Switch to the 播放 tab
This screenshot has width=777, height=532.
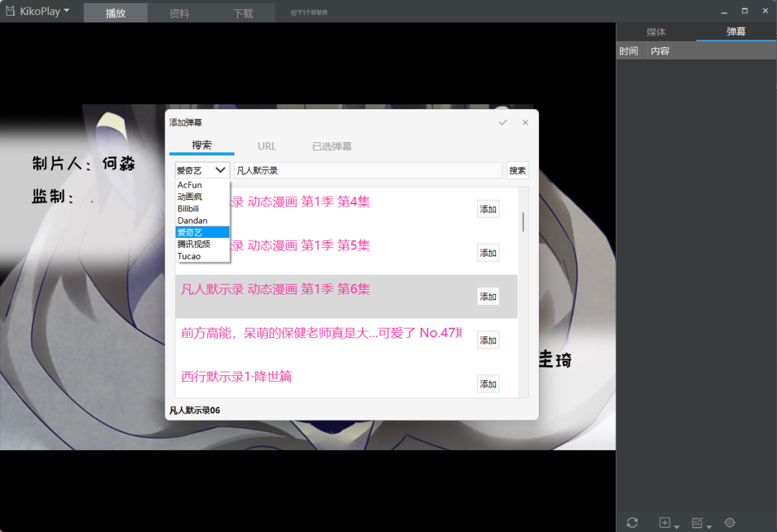[x=115, y=13]
